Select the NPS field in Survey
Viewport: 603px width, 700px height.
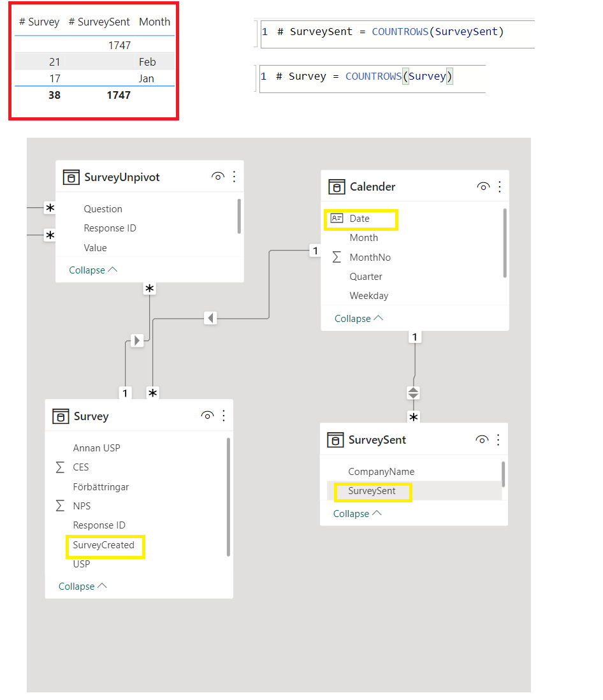click(82, 506)
